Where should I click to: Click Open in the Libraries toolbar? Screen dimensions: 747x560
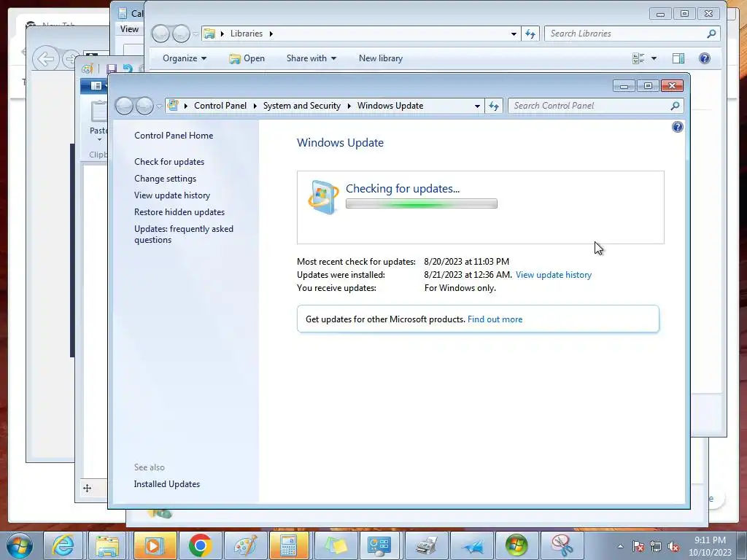click(x=247, y=58)
